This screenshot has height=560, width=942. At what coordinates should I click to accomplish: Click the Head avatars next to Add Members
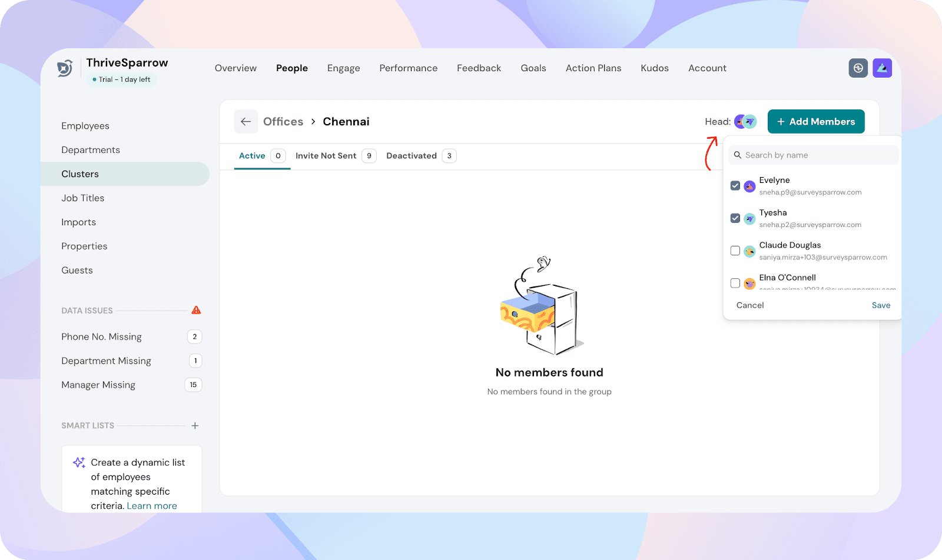745,122
